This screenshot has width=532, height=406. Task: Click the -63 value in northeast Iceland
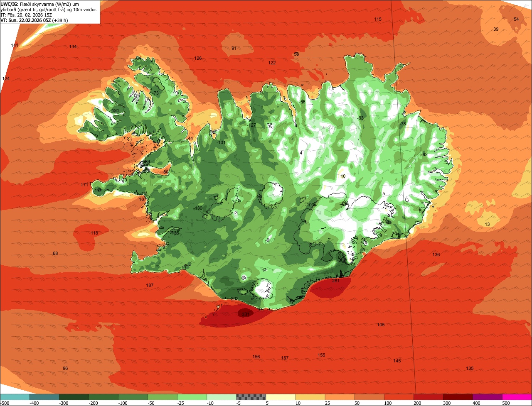pyautogui.click(x=360, y=118)
